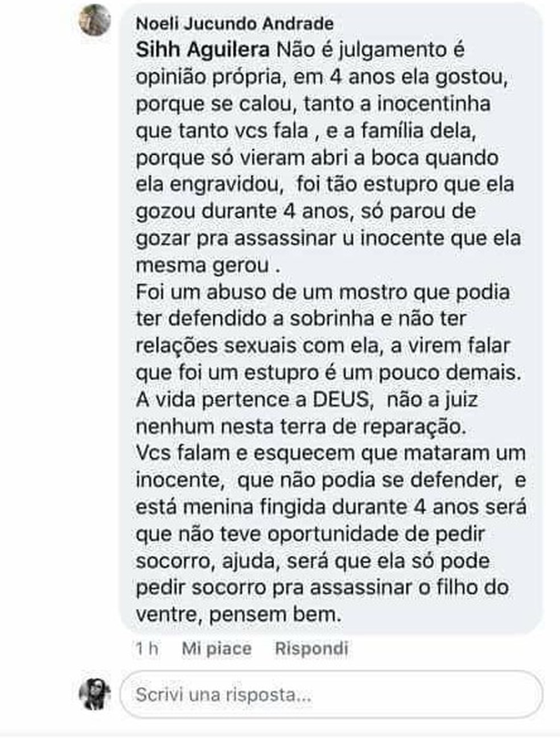Click the text line starting A vida pertence
Viewport: 560px width, 738px height.
tap(306, 399)
